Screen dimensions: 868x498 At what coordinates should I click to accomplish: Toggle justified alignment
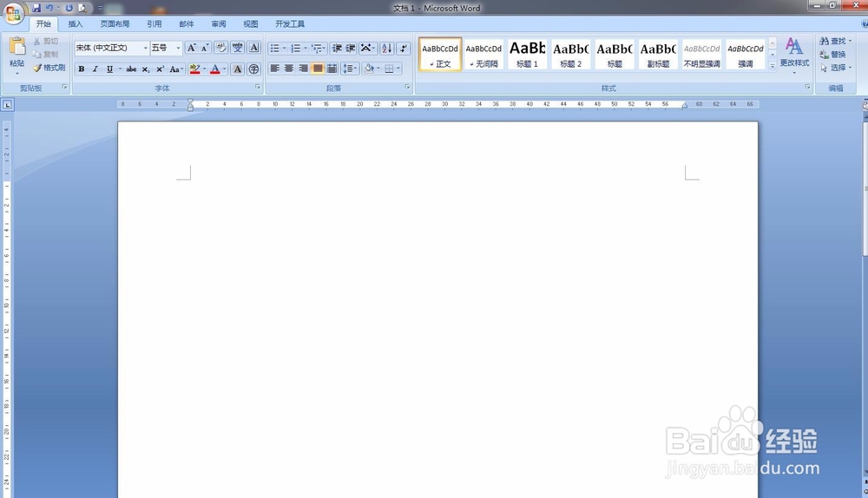[318, 69]
